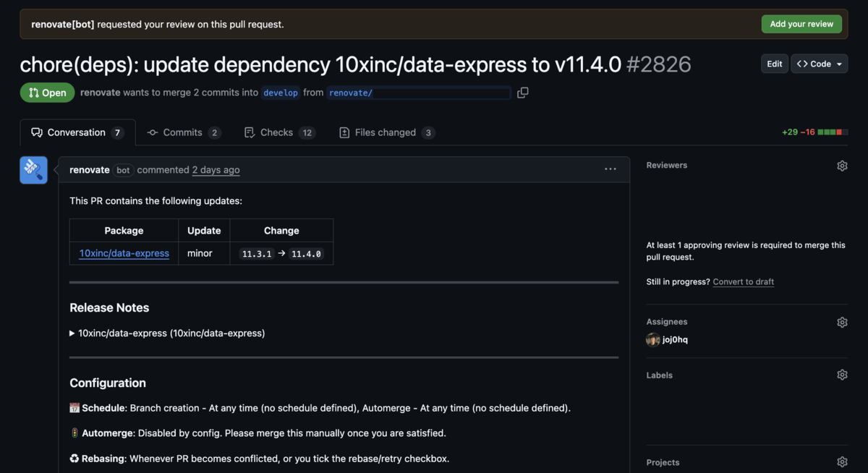Image resolution: width=868 pixels, height=473 pixels.
Task: Switch to the Commits tab
Action: click(184, 132)
